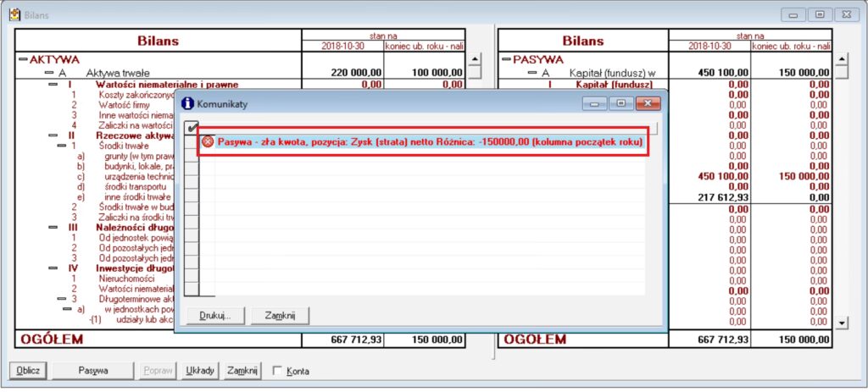Click Drukuj... in the Komunikaty dialog
The image size is (868, 392).
[215, 315]
